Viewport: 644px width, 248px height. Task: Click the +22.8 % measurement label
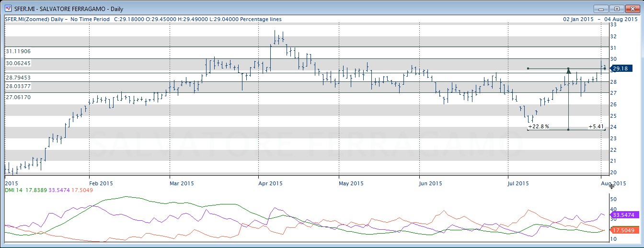tap(538, 126)
